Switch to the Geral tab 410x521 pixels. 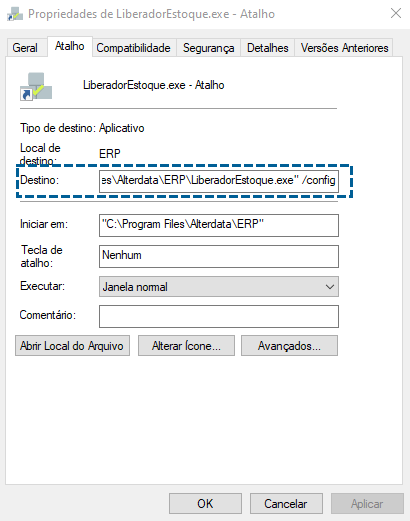tap(25, 48)
